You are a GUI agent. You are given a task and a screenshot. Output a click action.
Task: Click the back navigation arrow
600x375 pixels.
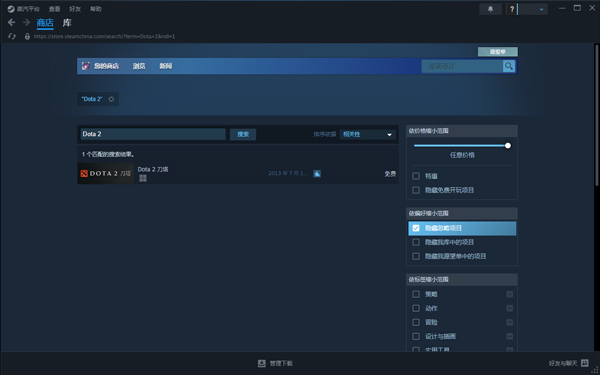tap(11, 23)
